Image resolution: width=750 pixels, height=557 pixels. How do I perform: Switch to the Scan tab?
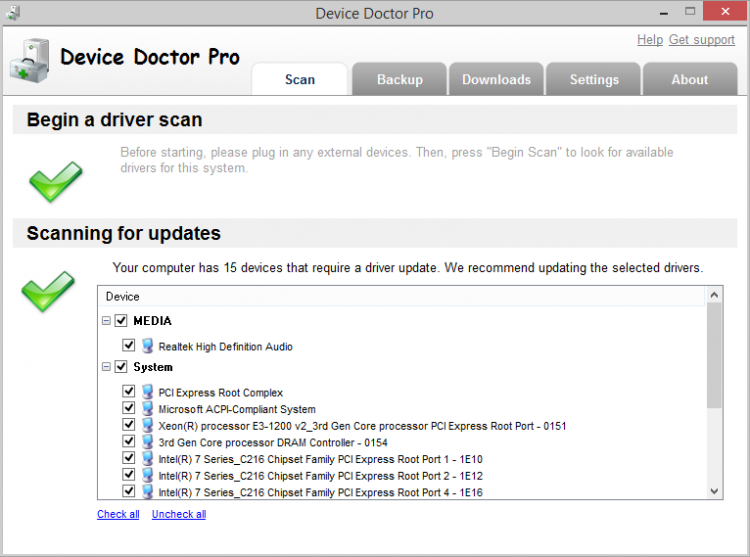pos(300,79)
